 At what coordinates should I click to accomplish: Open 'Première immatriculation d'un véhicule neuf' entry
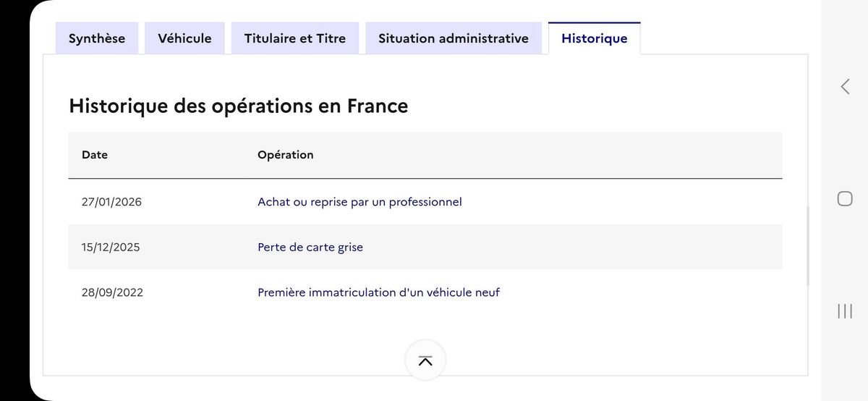(378, 293)
